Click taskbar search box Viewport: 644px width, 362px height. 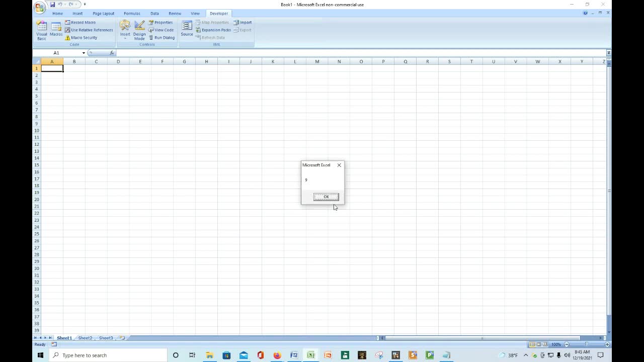click(108, 355)
